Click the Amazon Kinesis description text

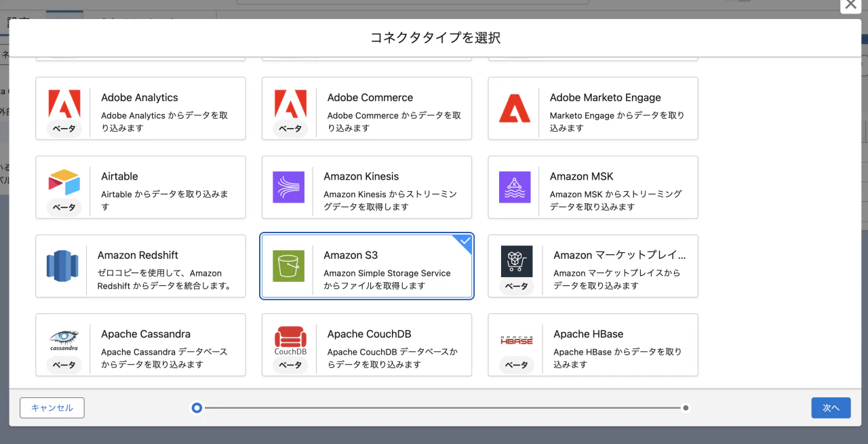[x=391, y=200]
